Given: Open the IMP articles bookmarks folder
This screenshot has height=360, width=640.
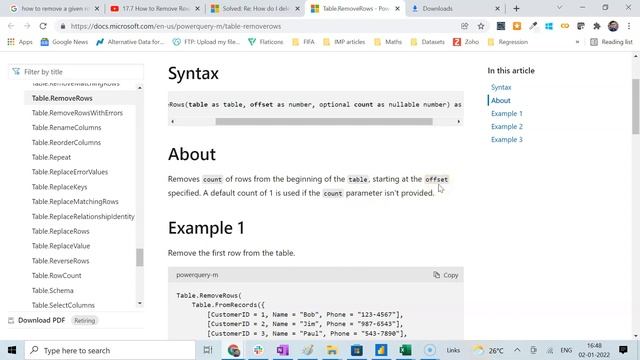Looking at the screenshot, I should 344,42.
